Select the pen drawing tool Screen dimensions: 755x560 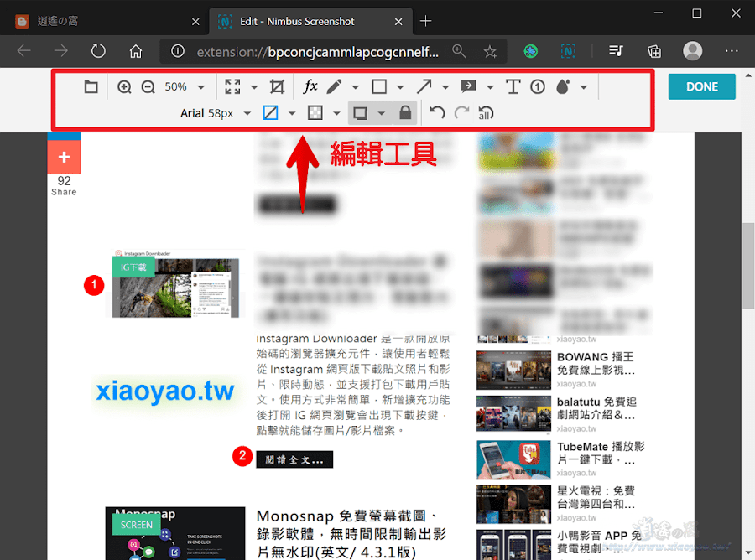click(x=334, y=87)
